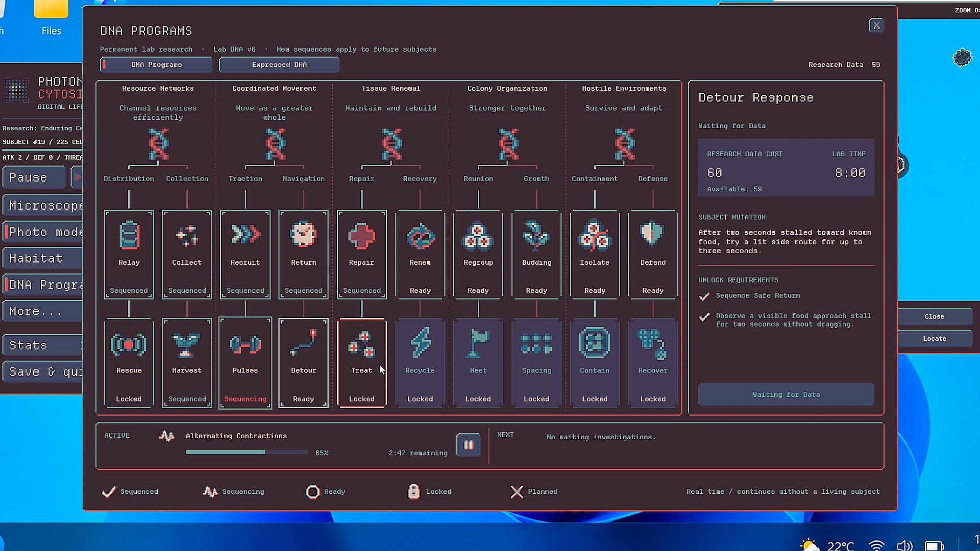Select the locked Rescue card
980x551 pixels.
click(x=129, y=363)
